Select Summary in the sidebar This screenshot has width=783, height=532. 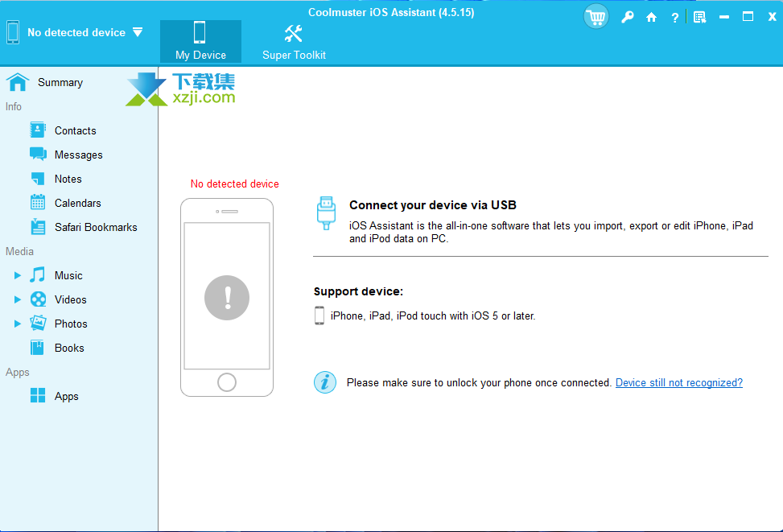point(60,82)
